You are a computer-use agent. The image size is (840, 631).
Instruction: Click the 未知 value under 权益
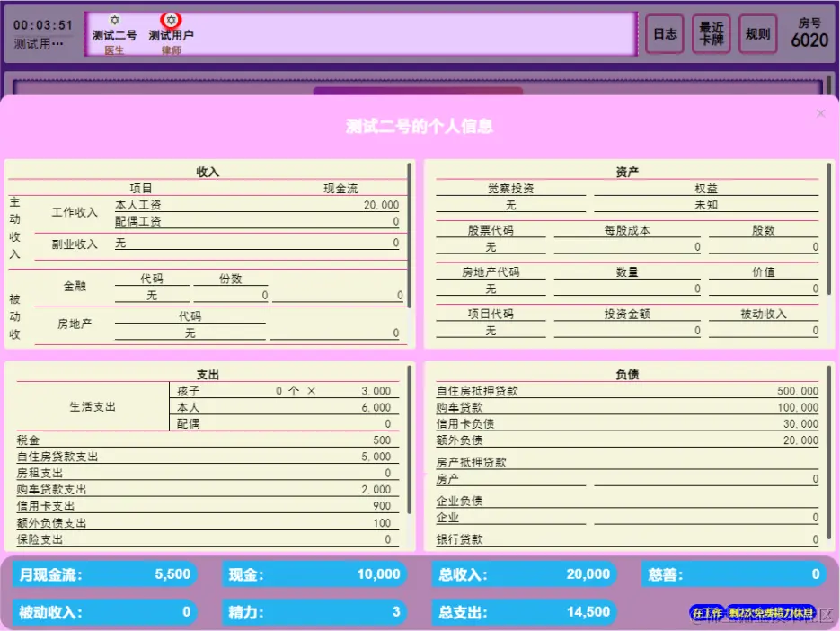point(706,205)
